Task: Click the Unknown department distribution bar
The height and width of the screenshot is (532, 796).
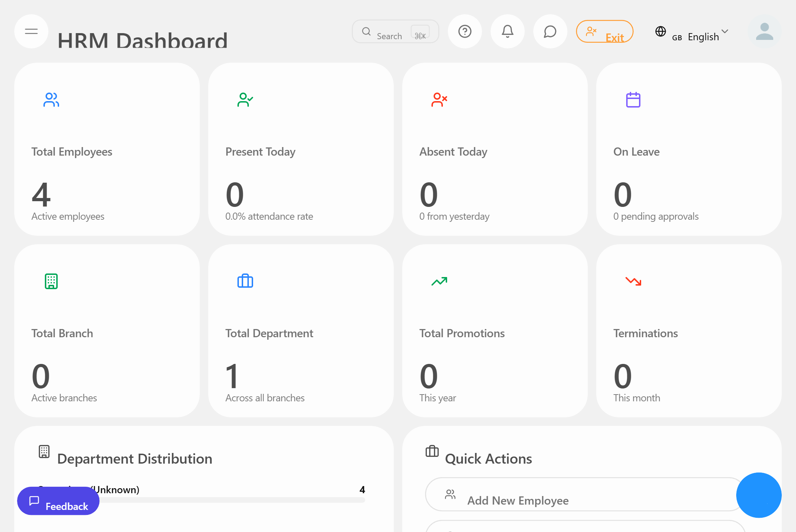Action: coord(228,500)
